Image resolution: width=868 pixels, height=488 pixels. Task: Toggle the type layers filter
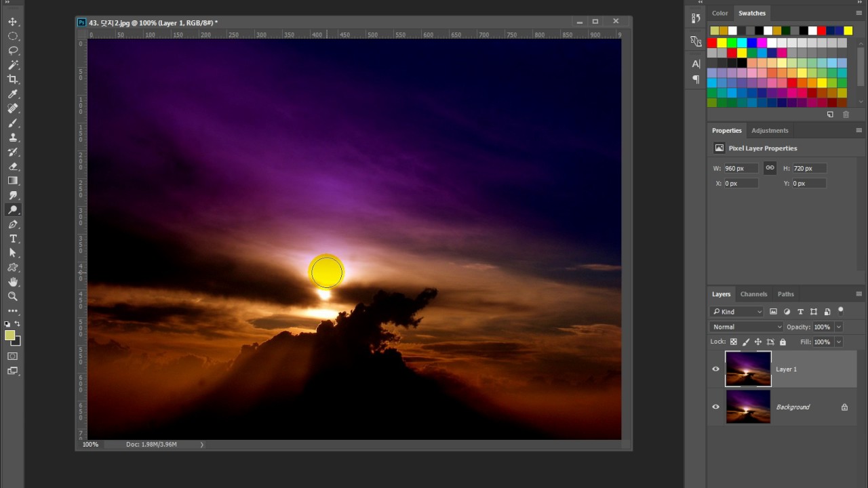pos(800,312)
